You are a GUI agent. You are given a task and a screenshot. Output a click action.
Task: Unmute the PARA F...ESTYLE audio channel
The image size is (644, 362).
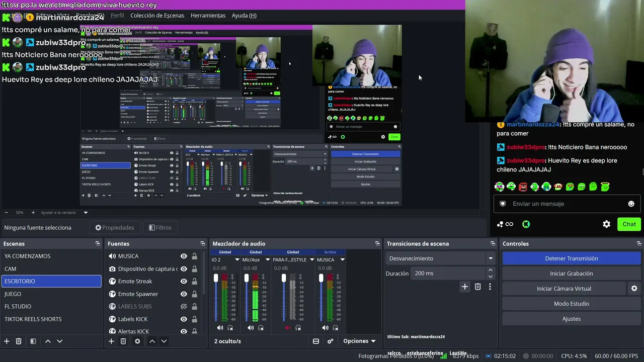click(x=288, y=328)
